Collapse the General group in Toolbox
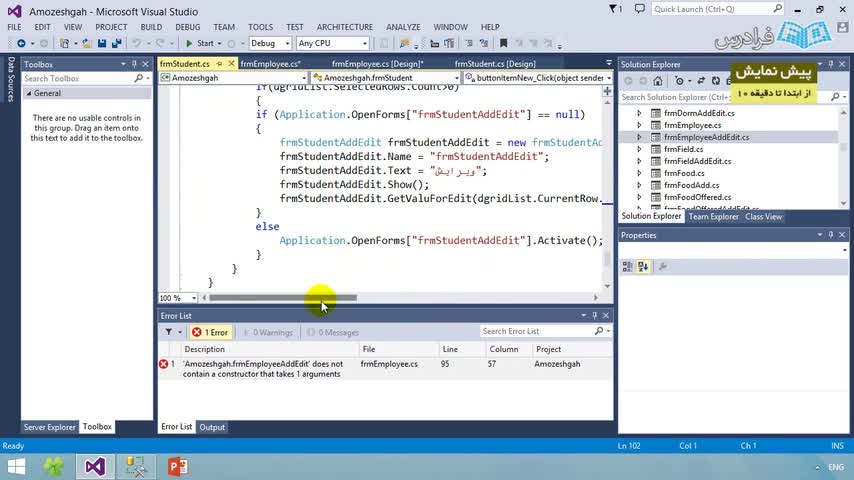This screenshot has height=480, width=854. tap(29, 93)
